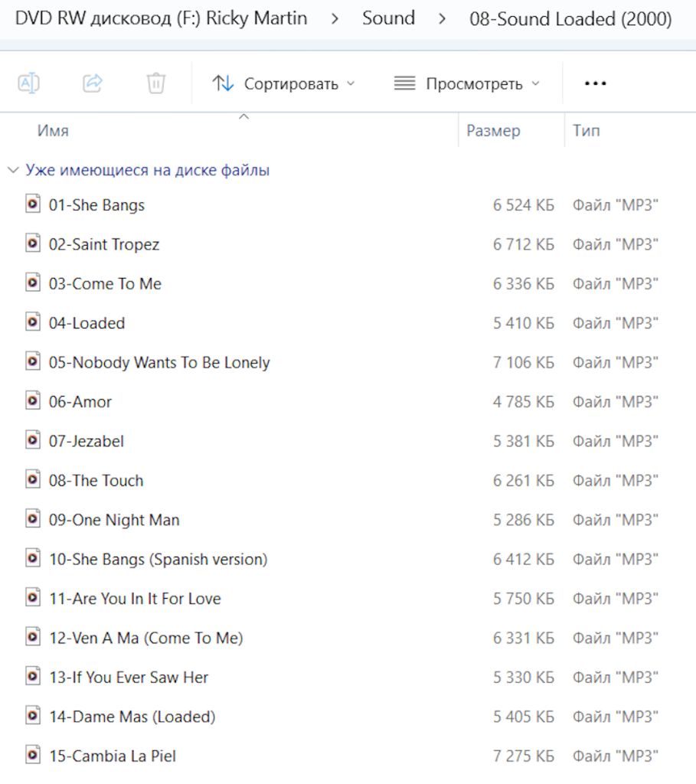Select file 05-Nobody Wants To Be Lonely
This screenshot has height=784, width=696.
click(x=159, y=362)
